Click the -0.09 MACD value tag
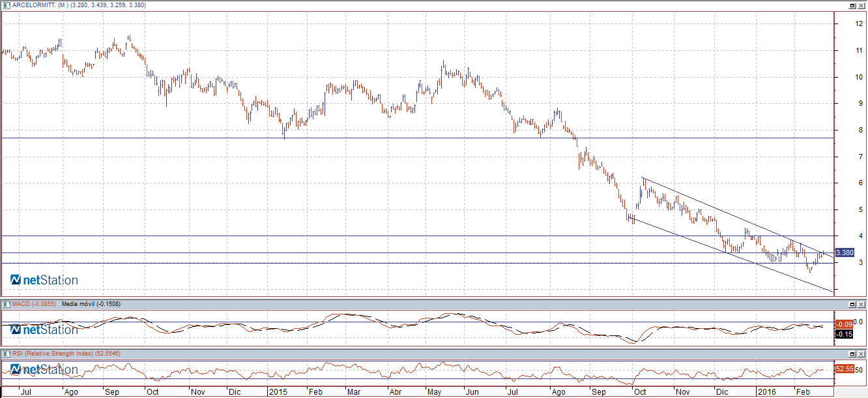Image resolution: width=868 pixels, height=398 pixels. tap(844, 324)
